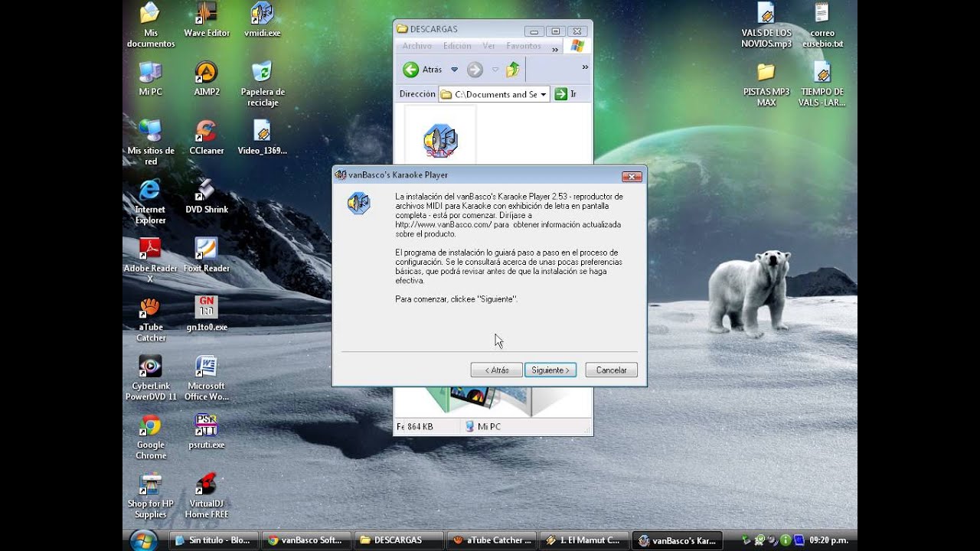
Task: Expand Atrás history dropdown arrow
Action: pyautogui.click(x=454, y=70)
